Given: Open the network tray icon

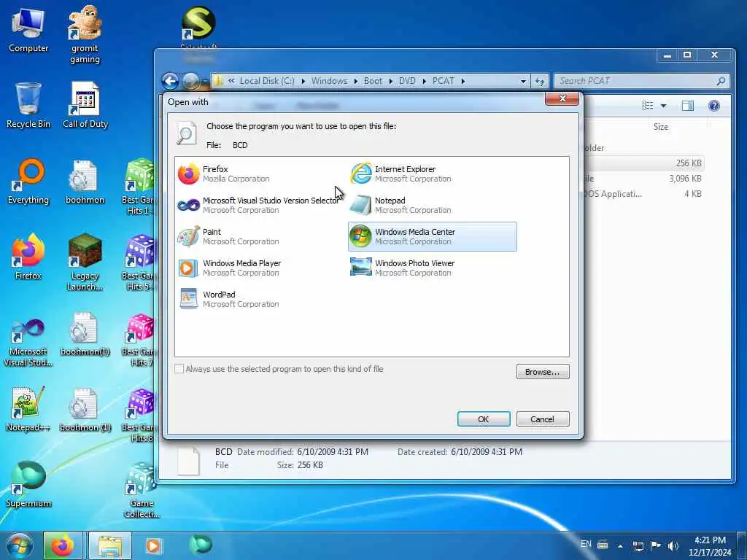Looking at the screenshot, I should click(x=638, y=545).
